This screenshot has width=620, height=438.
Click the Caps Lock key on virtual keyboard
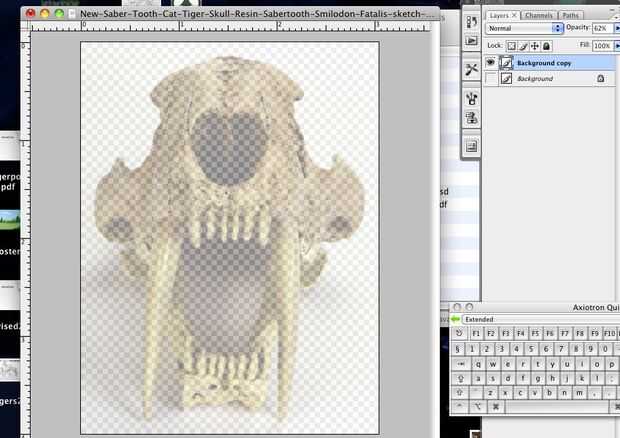(461, 379)
